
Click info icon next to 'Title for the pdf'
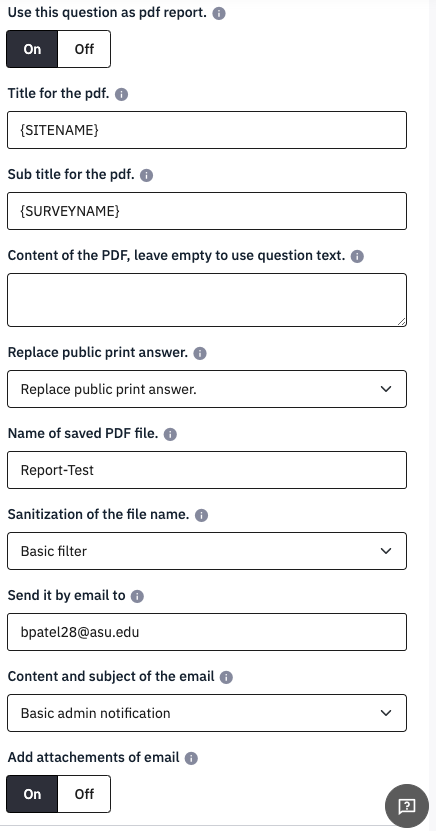pos(121,94)
